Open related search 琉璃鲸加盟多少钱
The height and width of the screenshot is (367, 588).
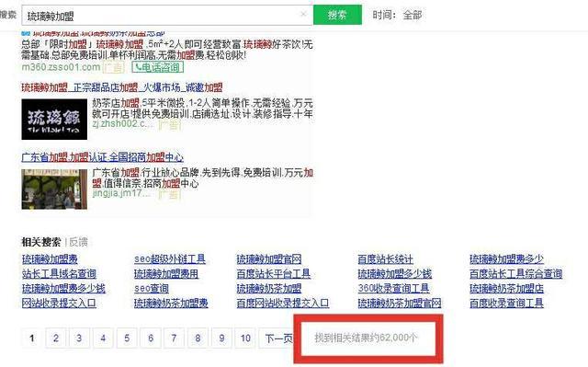[395, 273]
